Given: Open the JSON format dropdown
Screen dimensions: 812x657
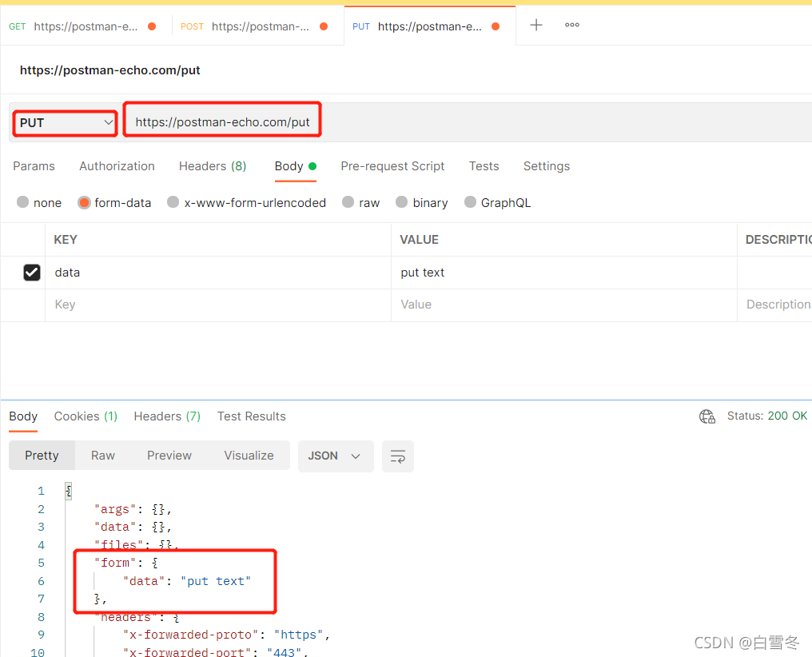Looking at the screenshot, I should pyautogui.click(x=336, y=456).
